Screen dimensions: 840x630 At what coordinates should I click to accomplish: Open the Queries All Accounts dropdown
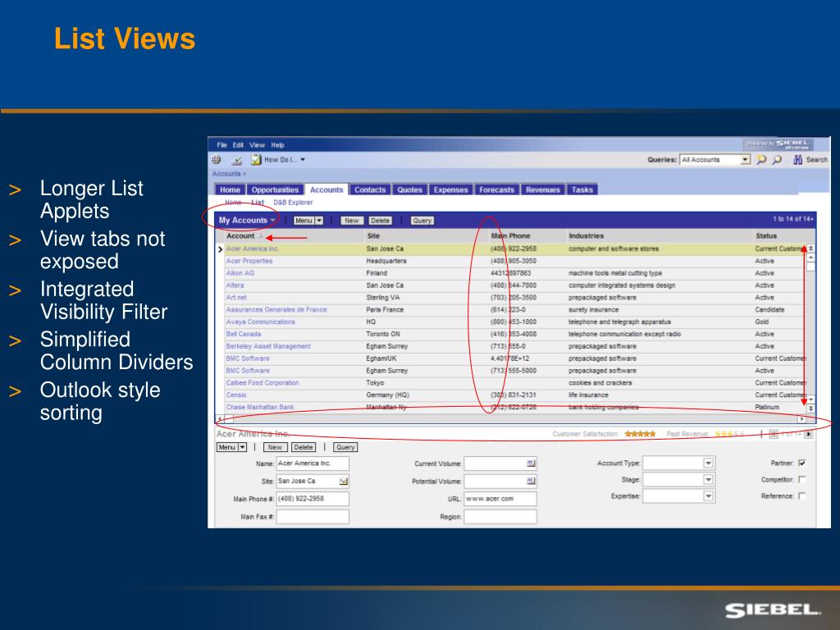(x=745, y=160)
